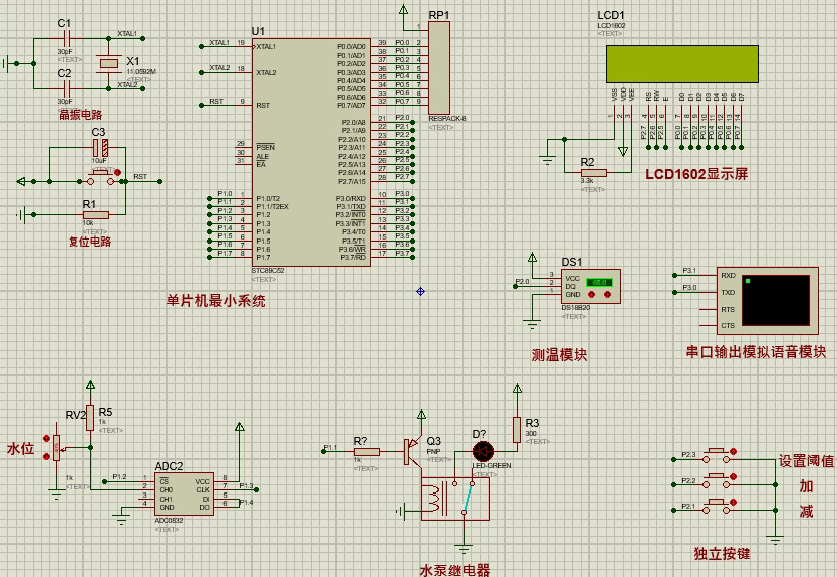Click pull-down resistor R1 in reset circuit
This screenshot has height=577, width=837.
click(x=96, y=214)
